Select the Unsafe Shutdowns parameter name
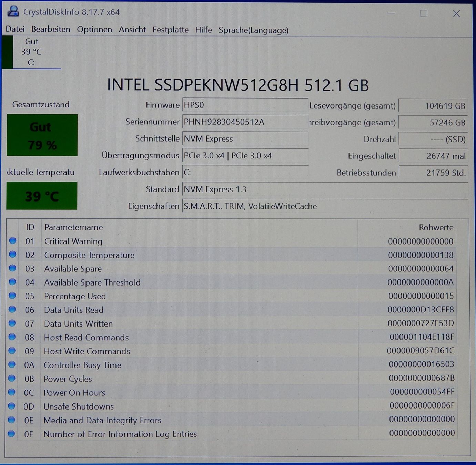 coord(79,406)
